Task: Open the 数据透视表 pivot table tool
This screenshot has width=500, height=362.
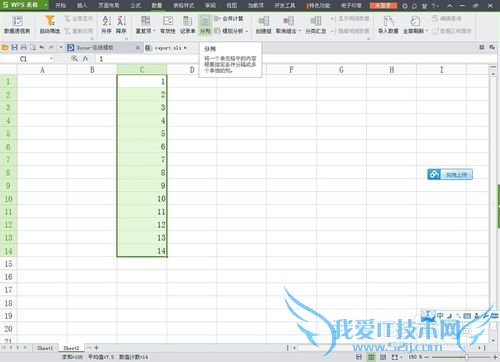Action: (x=17, y=25)
